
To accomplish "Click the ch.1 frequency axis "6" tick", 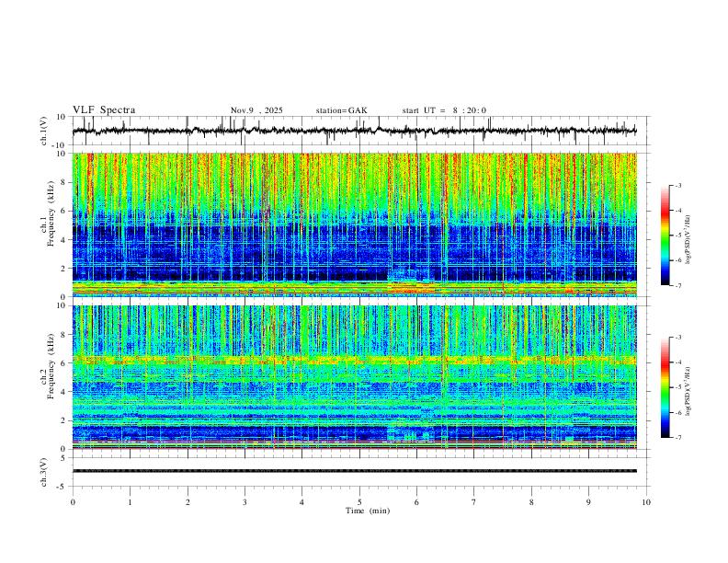I will [x=64, y=211].
